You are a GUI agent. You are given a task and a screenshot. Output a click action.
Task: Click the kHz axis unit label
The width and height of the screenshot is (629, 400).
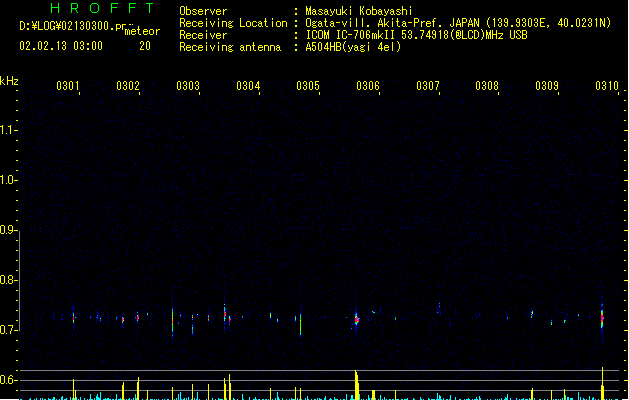9,81
